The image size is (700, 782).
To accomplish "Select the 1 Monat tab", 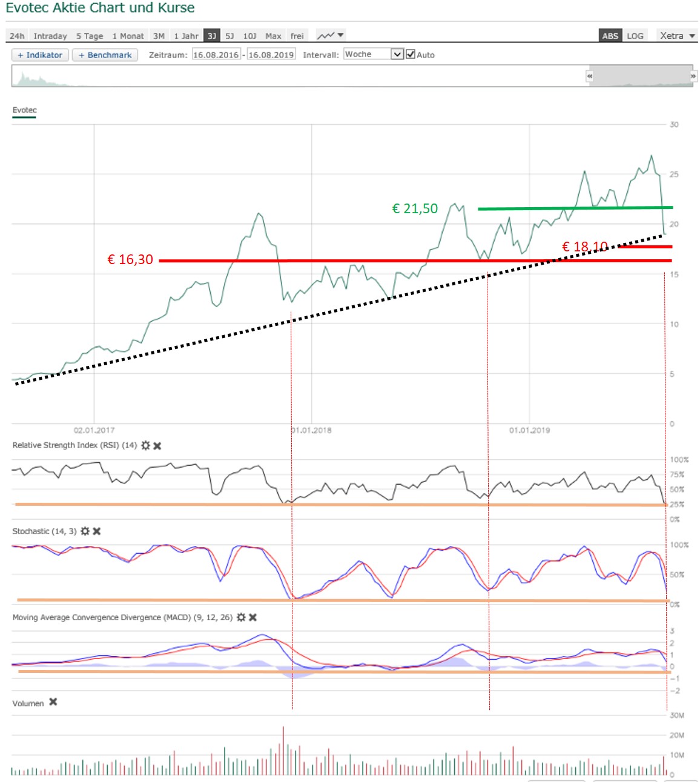I will click(128, 36).
